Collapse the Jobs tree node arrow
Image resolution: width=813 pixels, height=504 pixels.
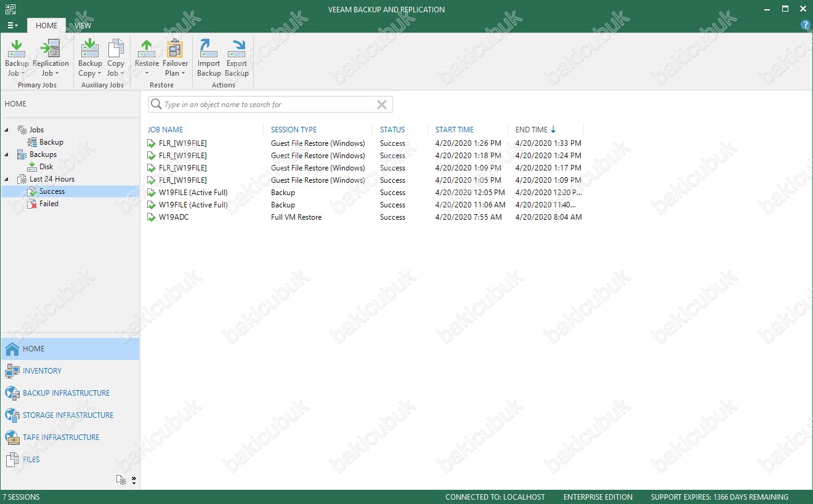tap(7, 130)
